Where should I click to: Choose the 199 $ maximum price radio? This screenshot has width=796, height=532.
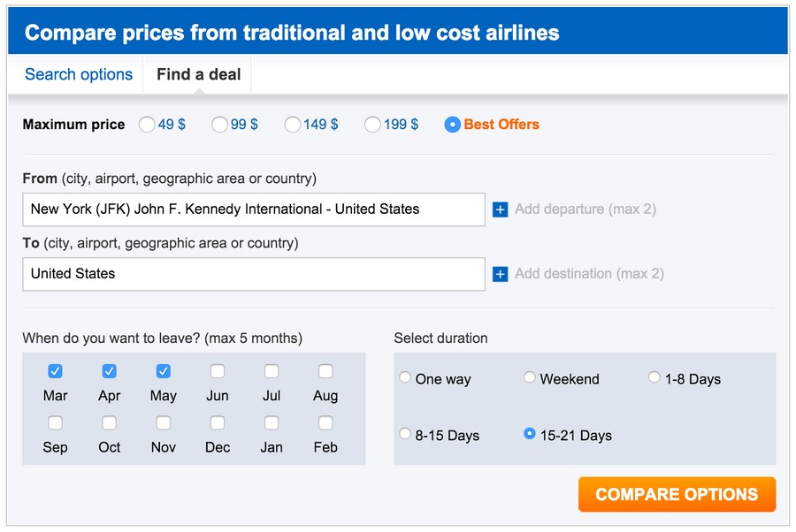coord(372,125)
